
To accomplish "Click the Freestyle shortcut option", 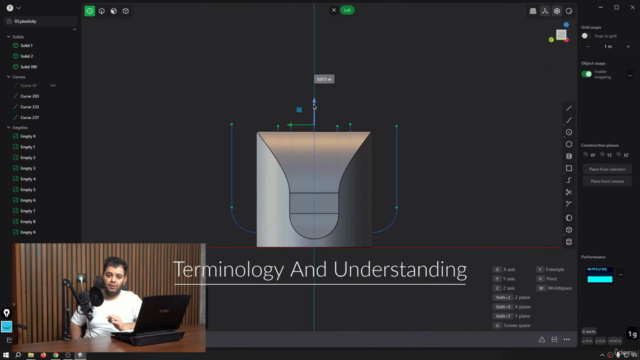I will coord(550,269).
